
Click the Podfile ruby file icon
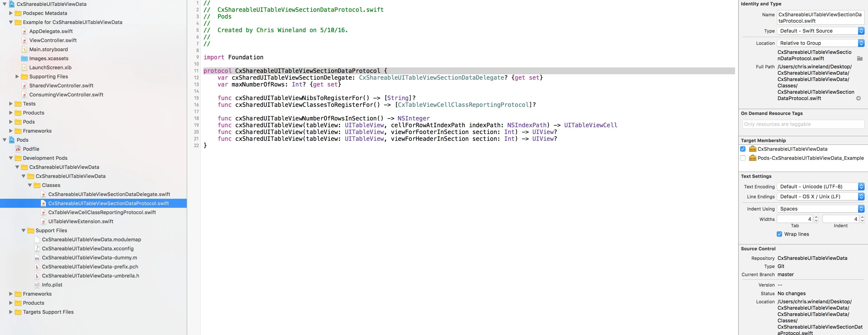tap(18, 149)
